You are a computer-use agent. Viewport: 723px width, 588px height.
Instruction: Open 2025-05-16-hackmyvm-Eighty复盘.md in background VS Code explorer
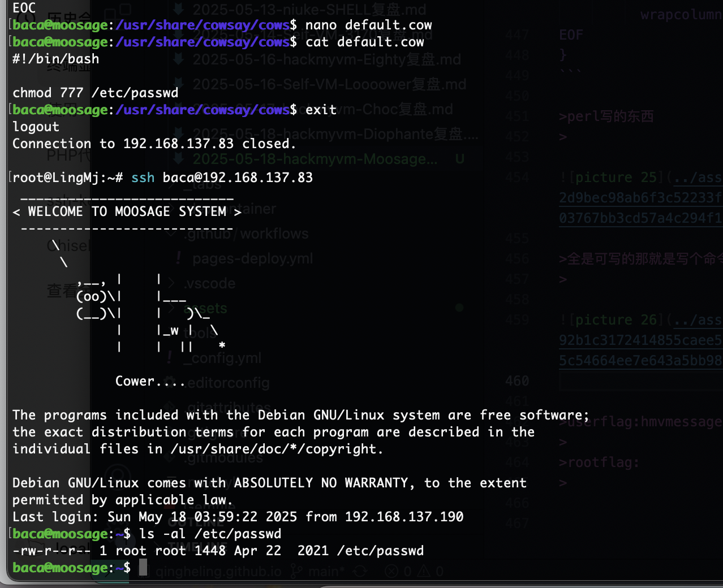click(326, 59)
